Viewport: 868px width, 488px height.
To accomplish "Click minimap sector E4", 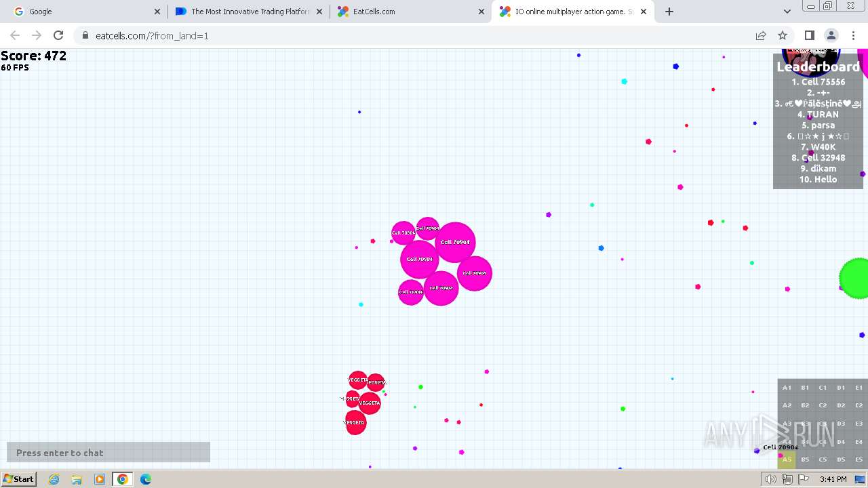I will (x=859, y=442).
